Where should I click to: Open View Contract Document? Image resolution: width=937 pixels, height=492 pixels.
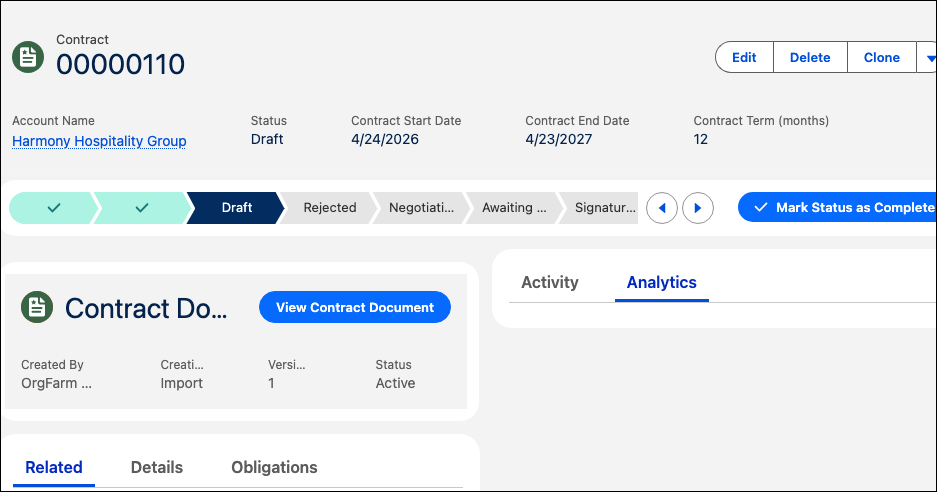click(355, 307)
